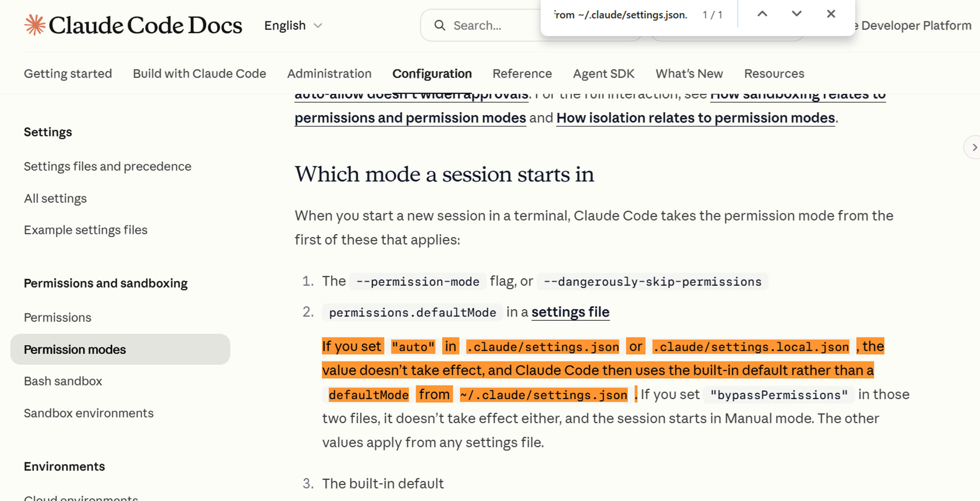Click the highlighted "auto" code text
This screenshot has width=980, height=501.
point(413,347)
